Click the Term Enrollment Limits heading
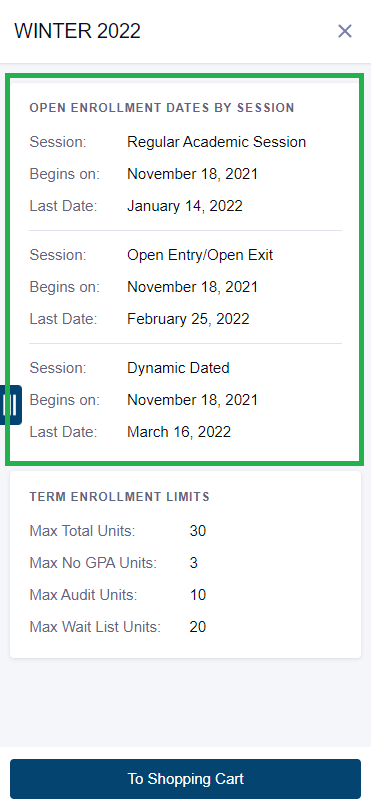Viewport: 371px width, 808px height. tap(120, 497)
